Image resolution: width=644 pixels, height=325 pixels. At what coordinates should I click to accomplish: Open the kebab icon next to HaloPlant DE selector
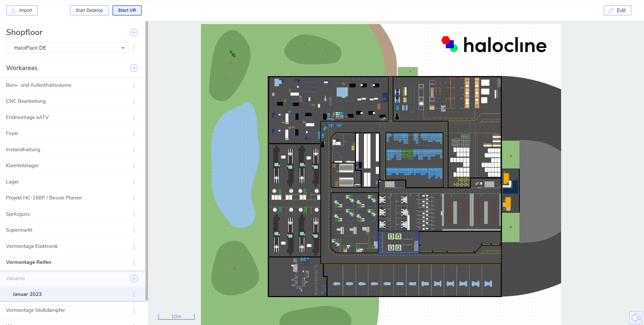coord(134,47)
